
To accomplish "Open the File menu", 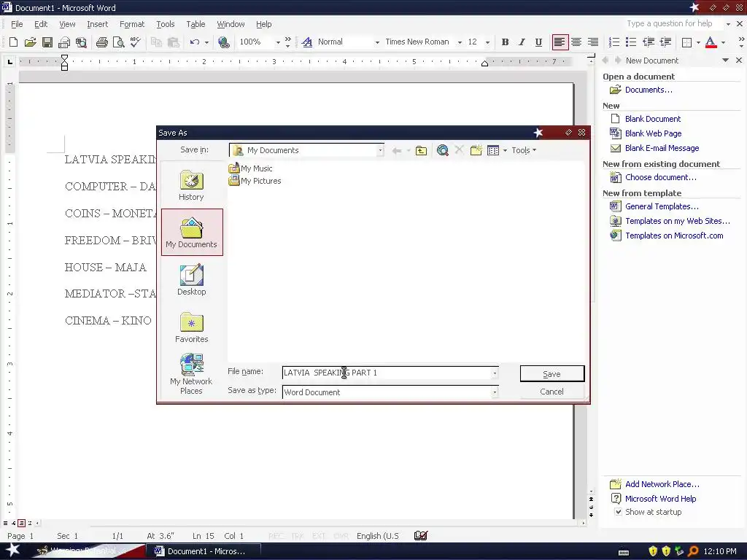I will (x=18, y=24).
